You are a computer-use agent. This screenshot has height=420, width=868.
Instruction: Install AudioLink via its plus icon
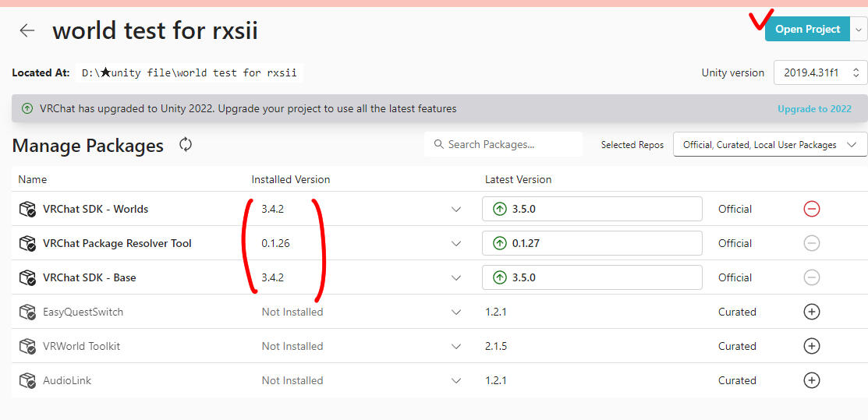[811, 380]
